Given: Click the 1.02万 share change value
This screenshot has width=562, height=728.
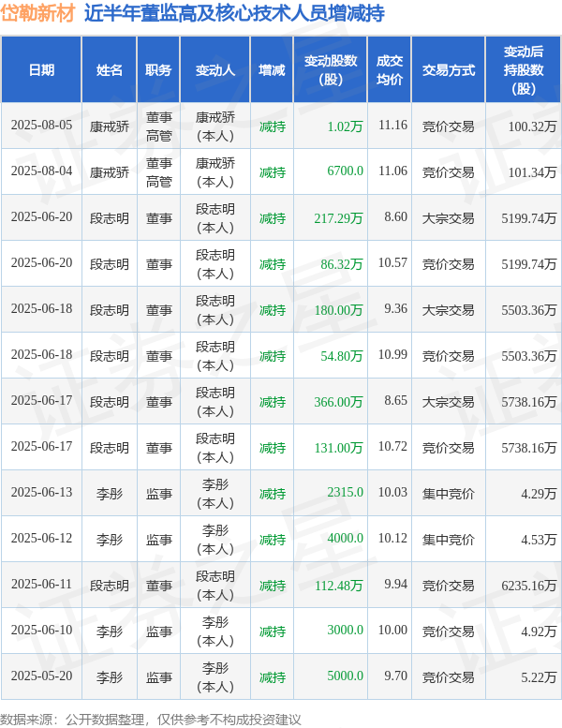Looking at the screenshot, I should (x=345, y=126).
